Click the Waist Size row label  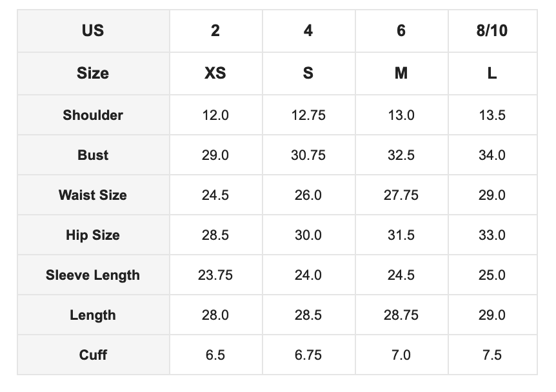click(93, 195)
